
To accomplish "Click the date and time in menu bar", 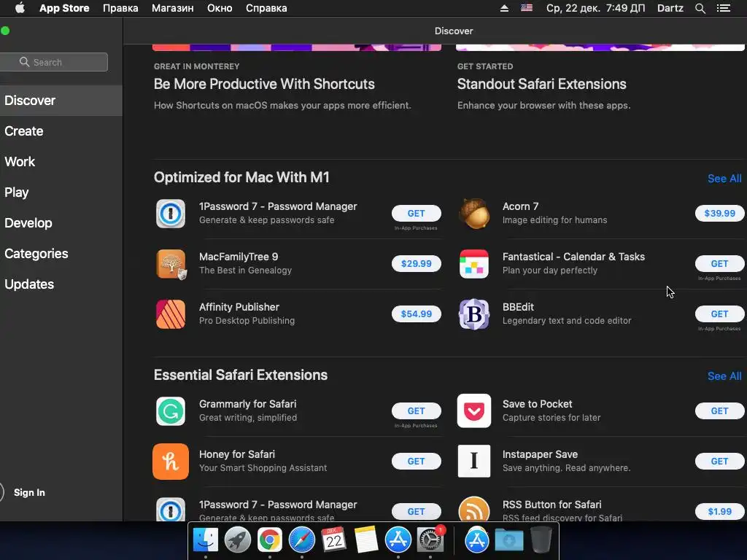I will [x=595, y=8].
